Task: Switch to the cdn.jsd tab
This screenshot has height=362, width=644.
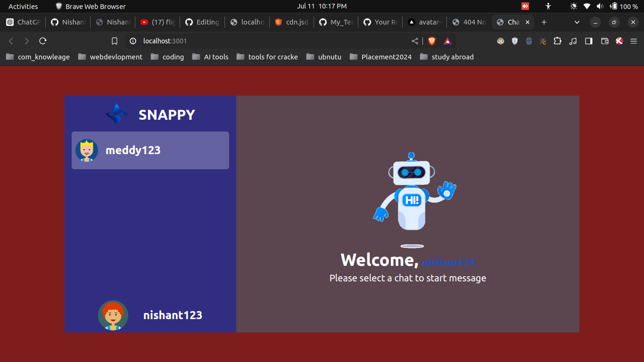Action: [x=292, y=22]
